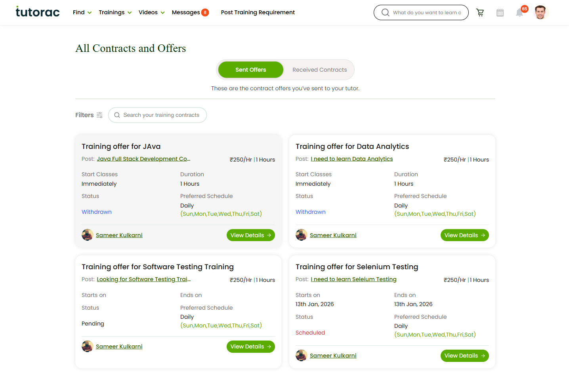The image size is (569, 392).
Task: Click the Filters label
Action: pos(84,115)
